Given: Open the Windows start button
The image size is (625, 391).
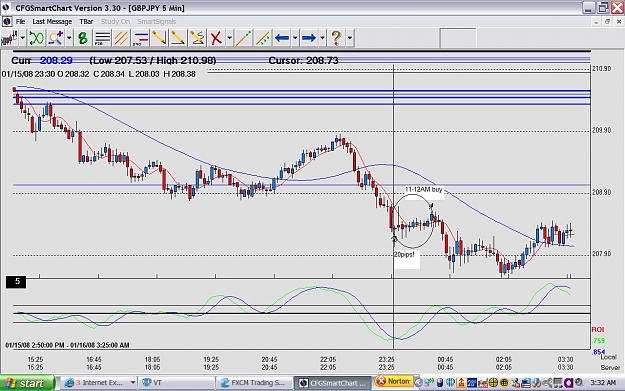Looking at the screenshot, I should click(27, 383).
